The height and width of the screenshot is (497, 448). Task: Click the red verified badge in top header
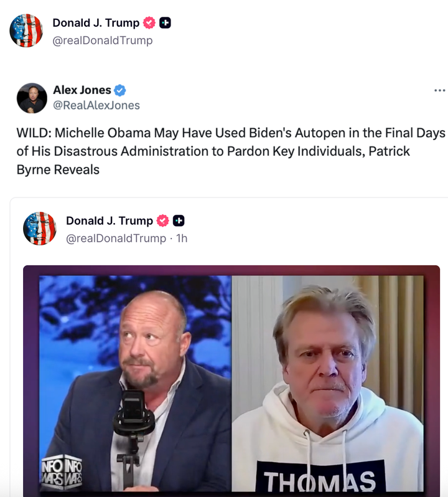coord(149,23)
